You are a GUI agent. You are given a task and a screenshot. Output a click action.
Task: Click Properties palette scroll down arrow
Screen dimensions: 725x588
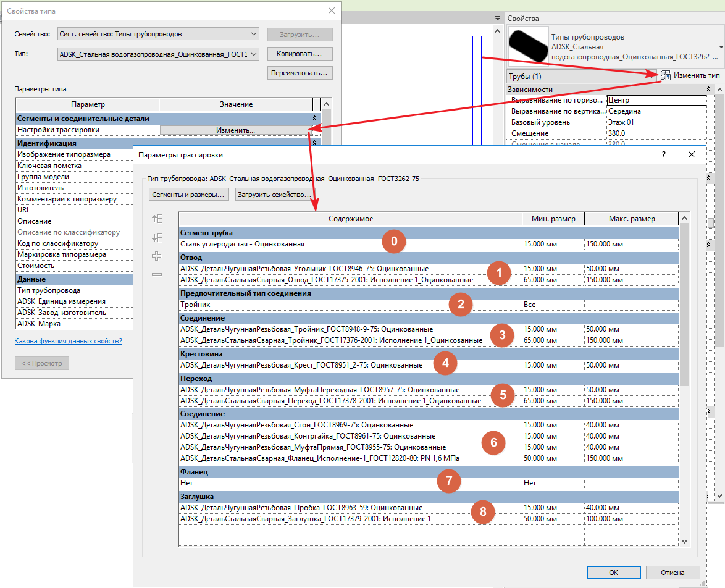[719, 495]
